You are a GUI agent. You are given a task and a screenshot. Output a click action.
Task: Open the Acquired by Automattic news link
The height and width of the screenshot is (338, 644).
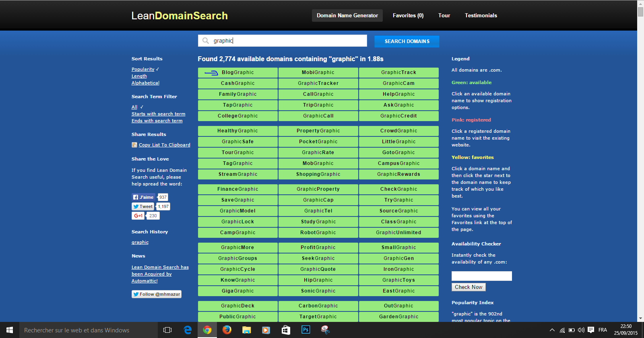(160, 274)
